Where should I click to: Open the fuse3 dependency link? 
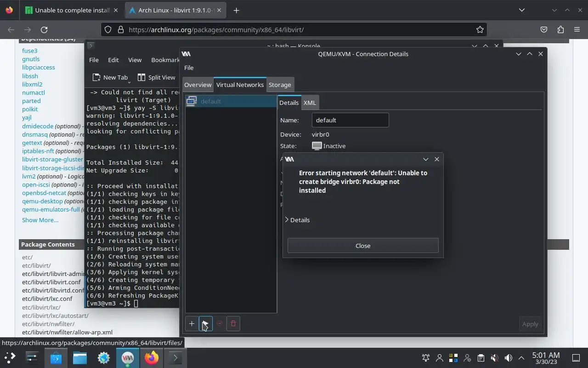pos(30,51)
